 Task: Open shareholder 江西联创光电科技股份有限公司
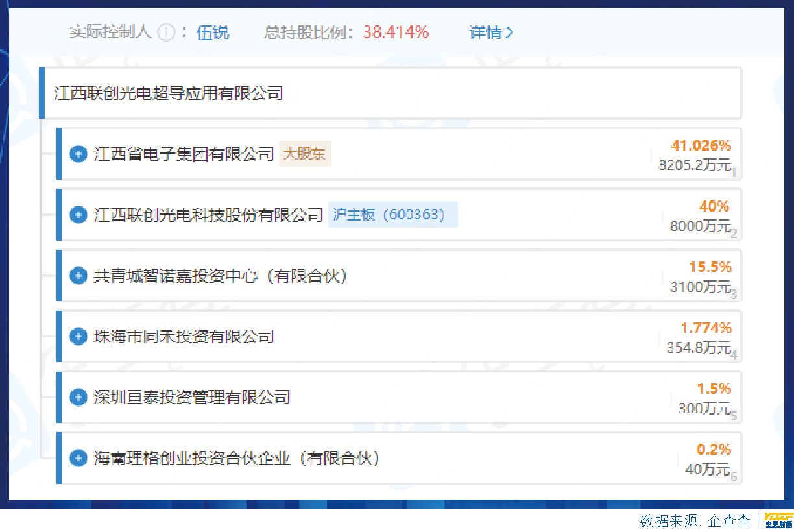pos(208,215)
